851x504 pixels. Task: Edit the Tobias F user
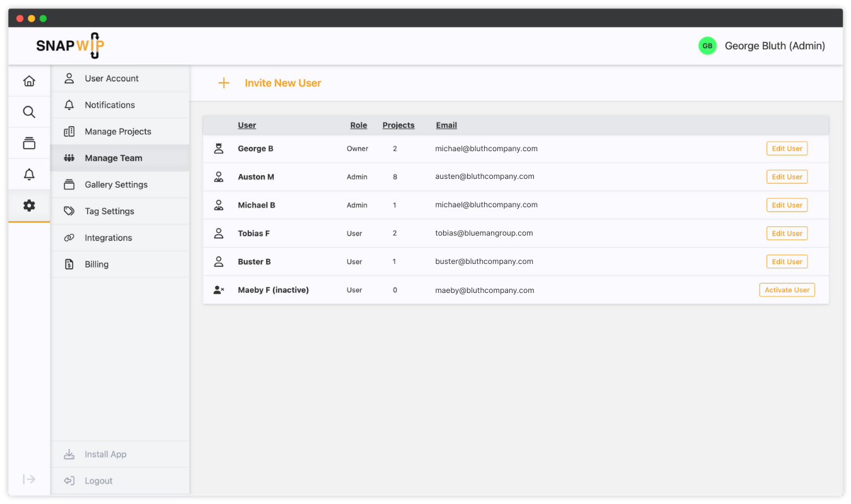[x=787, y=233]
